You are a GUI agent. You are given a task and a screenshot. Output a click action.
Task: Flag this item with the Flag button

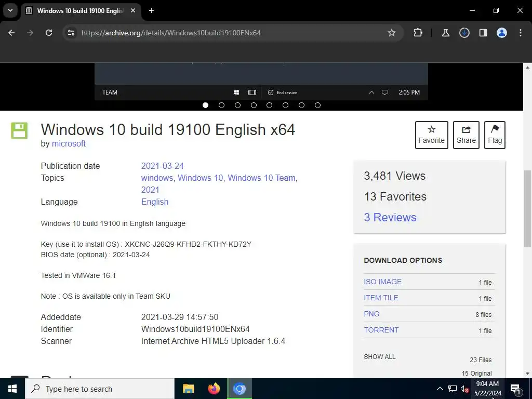click(x=495, y=135)
